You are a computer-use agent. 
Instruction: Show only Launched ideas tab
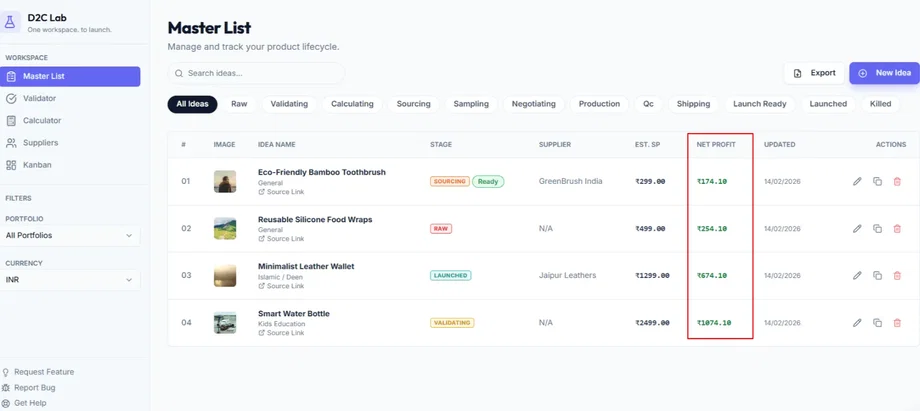828,104
